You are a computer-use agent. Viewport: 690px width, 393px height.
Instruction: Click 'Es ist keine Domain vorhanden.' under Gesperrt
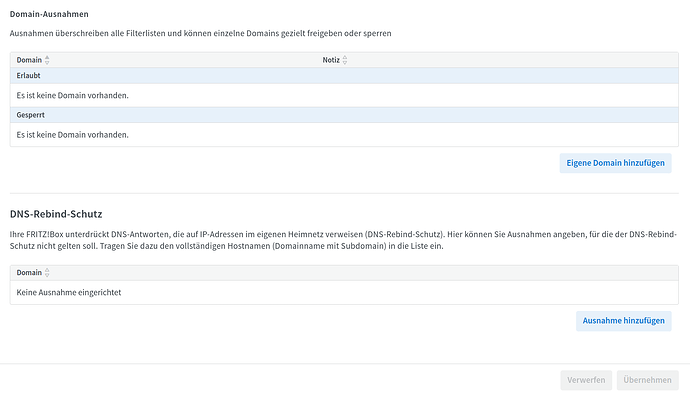73,135
